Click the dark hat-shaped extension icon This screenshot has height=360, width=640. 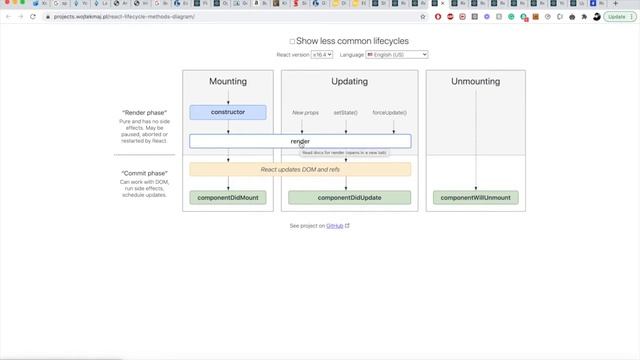(x=572, y=17)
